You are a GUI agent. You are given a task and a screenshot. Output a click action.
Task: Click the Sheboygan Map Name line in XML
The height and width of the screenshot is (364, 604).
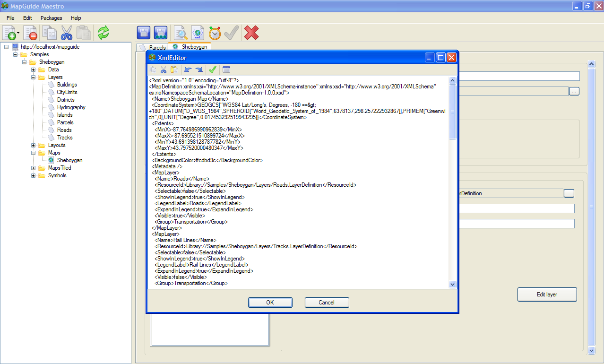pyautogui.click(x=190, y=99)
